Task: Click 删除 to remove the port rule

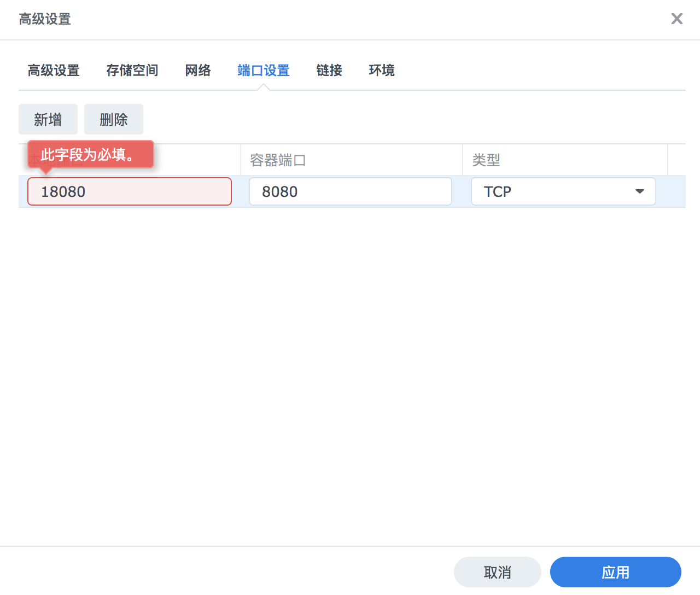Action: pos(114,119)
